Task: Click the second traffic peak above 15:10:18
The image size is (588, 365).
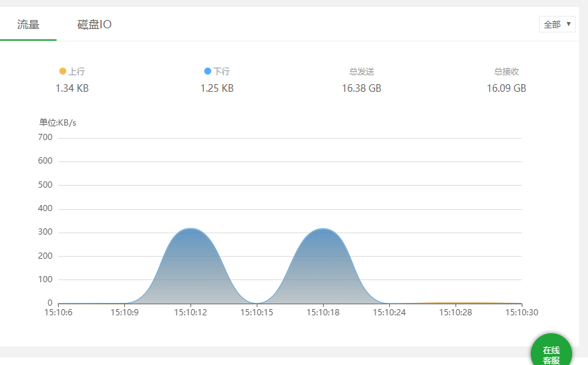Action: click(323, 229)
